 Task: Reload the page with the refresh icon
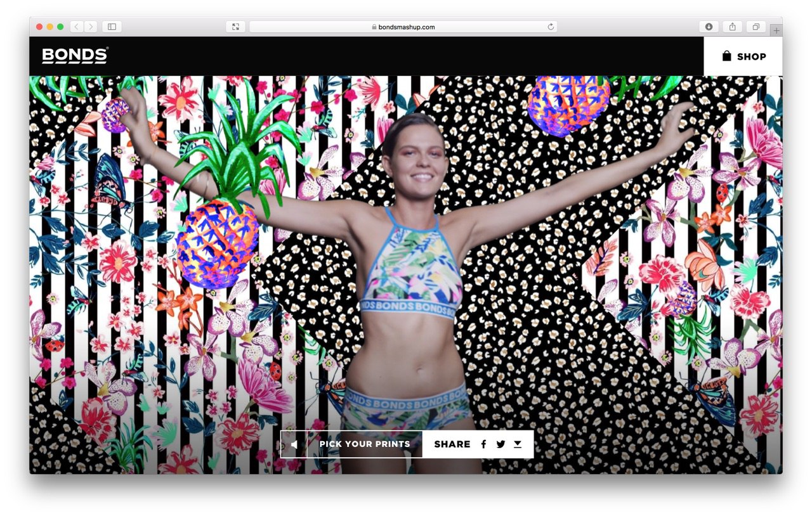[x=551, y=27]
